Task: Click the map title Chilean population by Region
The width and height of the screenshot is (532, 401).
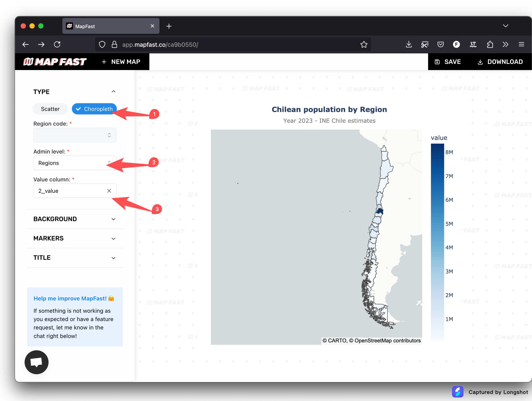Action: point(329,109)
